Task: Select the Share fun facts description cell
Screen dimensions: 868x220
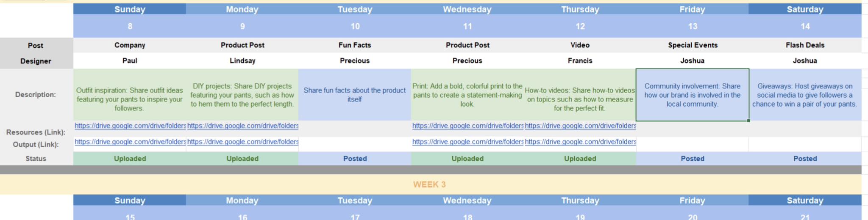Action: 355,95
